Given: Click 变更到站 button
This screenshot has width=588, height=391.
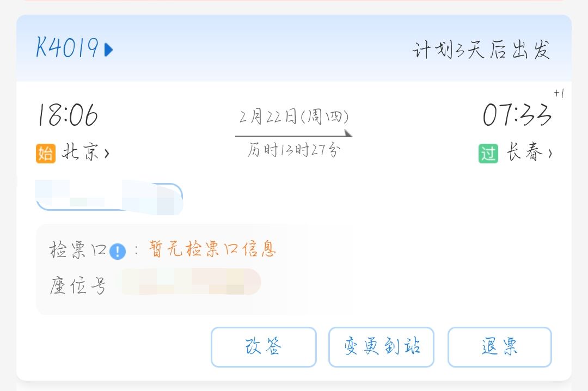Looking at the screenshot, I should pyautogui.click(x=381, y=347).
